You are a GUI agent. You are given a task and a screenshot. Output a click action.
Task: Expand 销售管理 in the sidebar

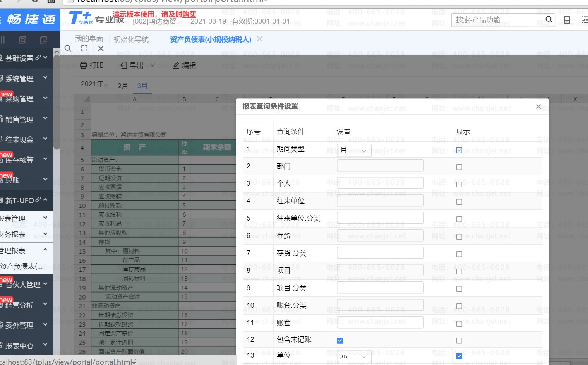click(45, 118)
